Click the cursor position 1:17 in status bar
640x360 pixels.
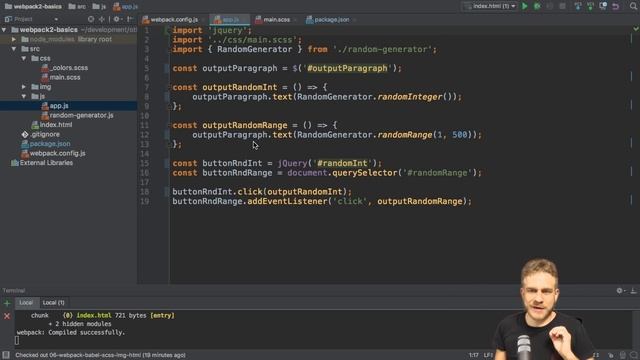(x=473, y=355)
